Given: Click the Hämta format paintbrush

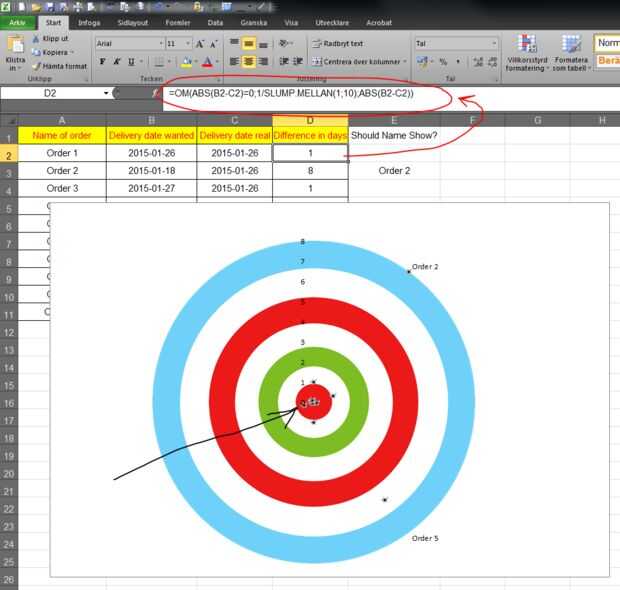Looking at the screenshot, I should [x=36, y=66].
